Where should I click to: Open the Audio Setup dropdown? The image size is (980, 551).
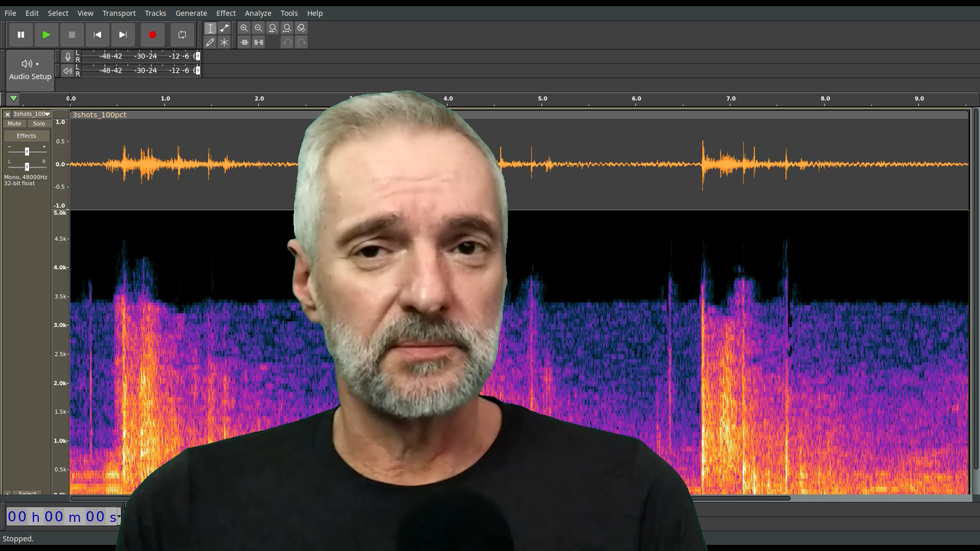[x=30, y=69]
